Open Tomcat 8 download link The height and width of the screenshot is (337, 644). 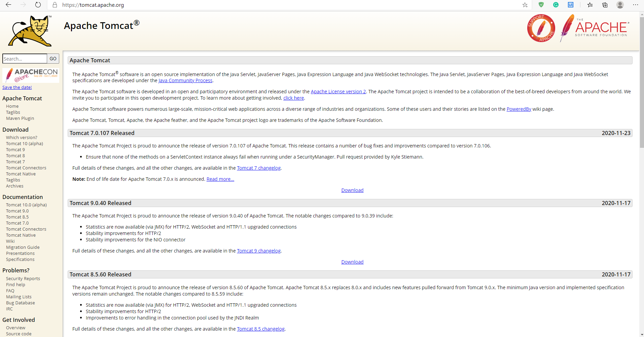15,156
